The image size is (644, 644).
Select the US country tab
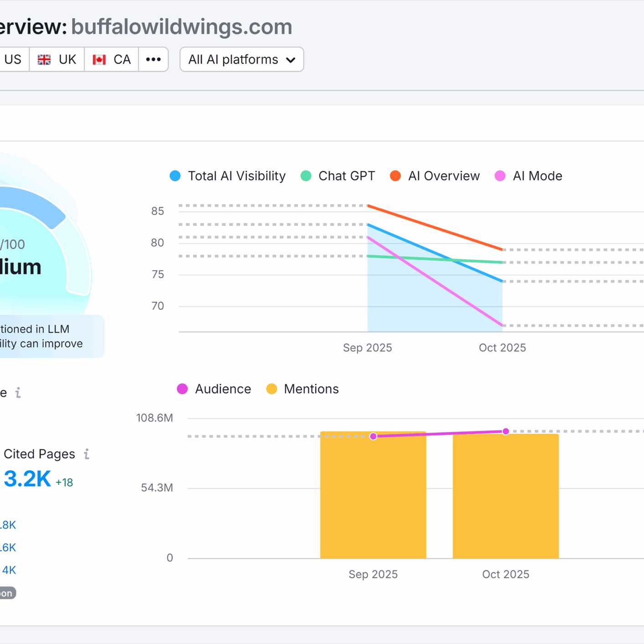tap(13, 60)
